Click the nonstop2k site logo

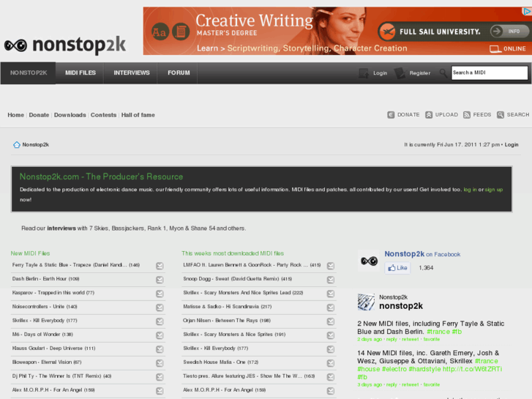point(65,45)
